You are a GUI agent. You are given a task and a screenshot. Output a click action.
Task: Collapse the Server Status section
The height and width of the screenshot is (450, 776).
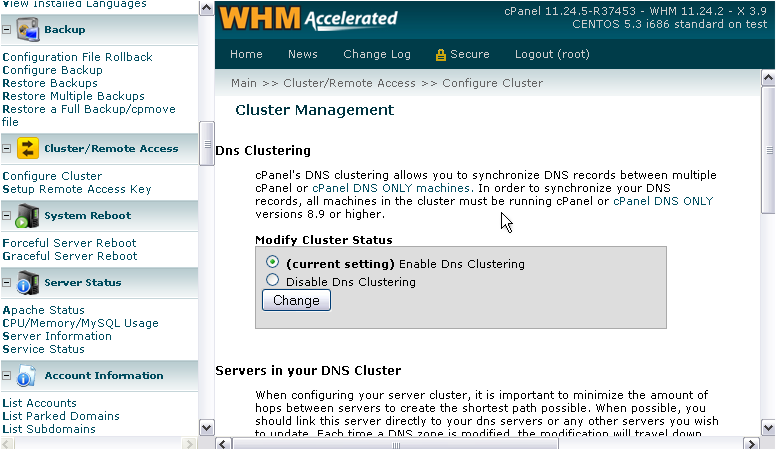[6, 282]
